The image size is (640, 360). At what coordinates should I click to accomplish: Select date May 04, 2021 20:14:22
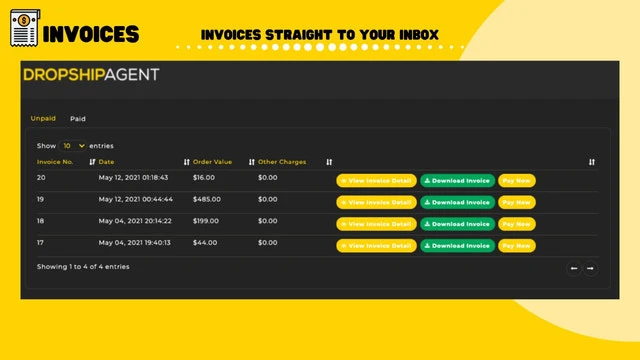[135, 221]
